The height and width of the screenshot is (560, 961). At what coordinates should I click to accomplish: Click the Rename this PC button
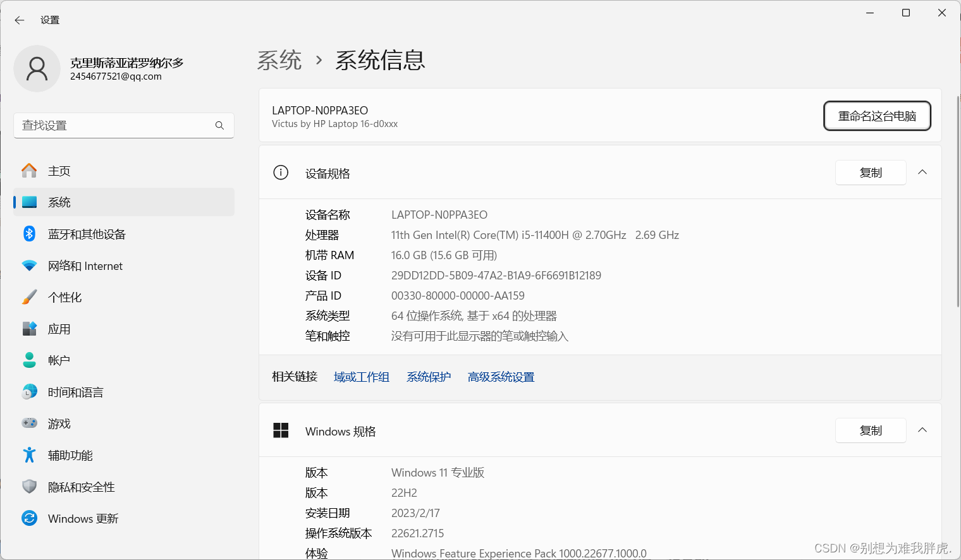coord(876,116)
